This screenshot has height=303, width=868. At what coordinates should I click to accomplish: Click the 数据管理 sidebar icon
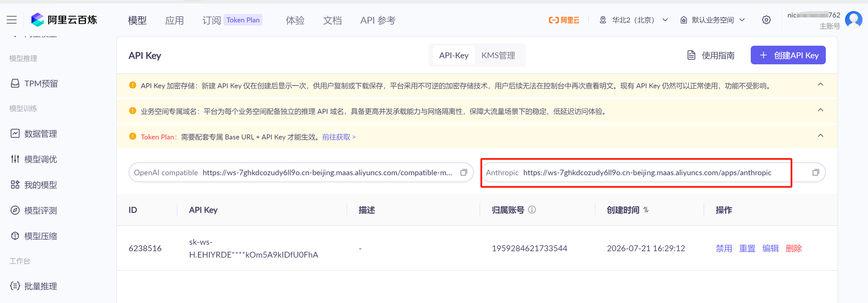15,134
